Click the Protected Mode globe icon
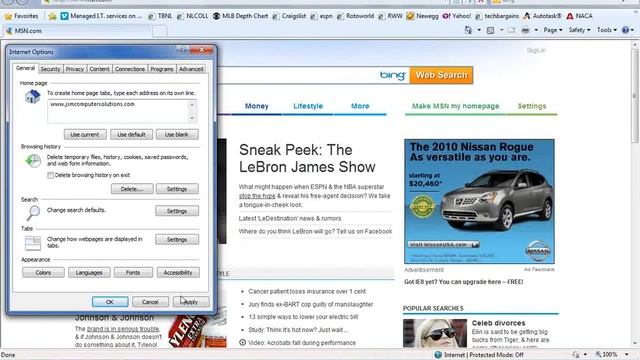The height and width of the screenshot is (360, 640). [438, 355]
